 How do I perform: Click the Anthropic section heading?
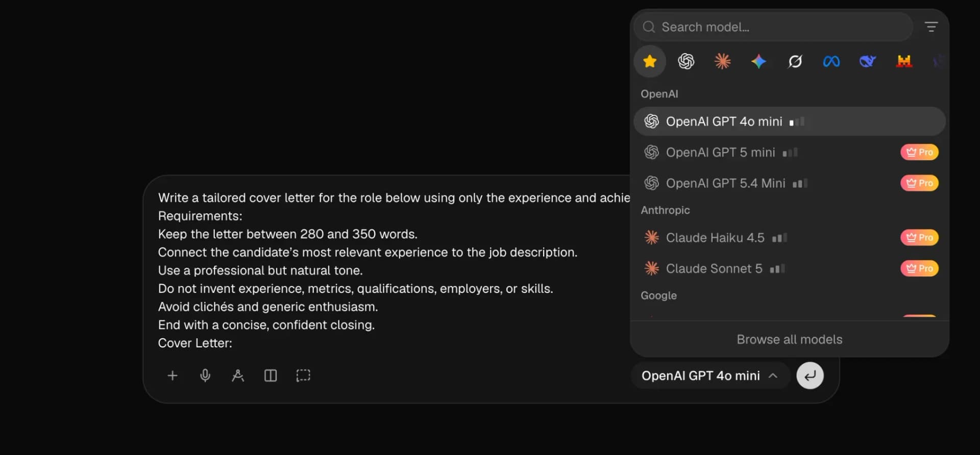coord(665,210)
